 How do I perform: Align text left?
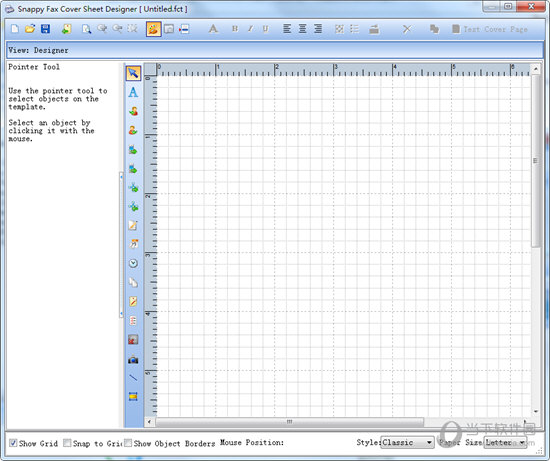click(x=287, y=29)
